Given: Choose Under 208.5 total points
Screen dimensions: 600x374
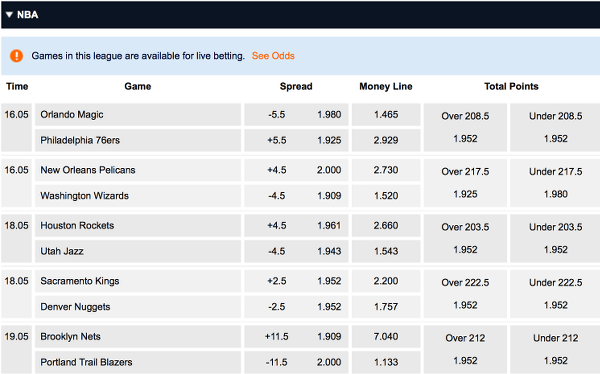Looking at the screenshot, I should coord(555,127).
